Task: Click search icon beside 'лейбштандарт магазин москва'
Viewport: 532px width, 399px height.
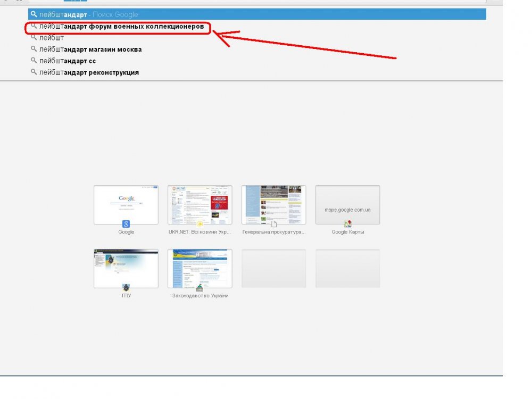Action: tap(34, 49)
